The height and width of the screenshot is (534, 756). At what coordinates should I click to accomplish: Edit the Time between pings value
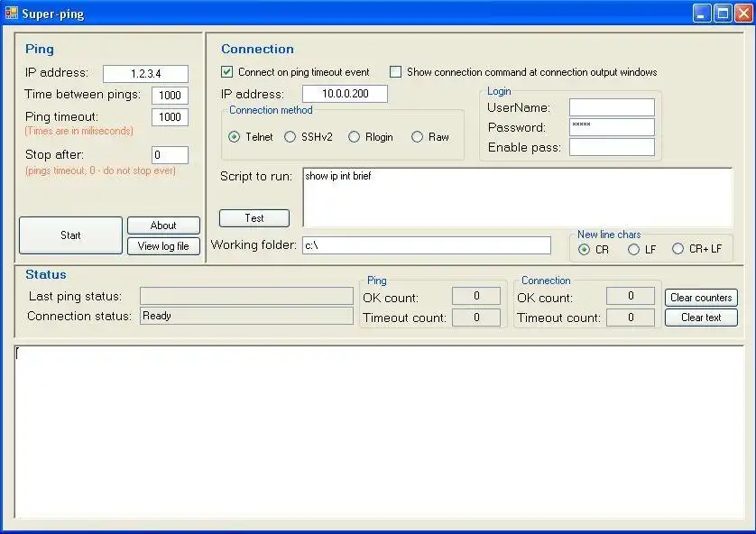point(170,95)
